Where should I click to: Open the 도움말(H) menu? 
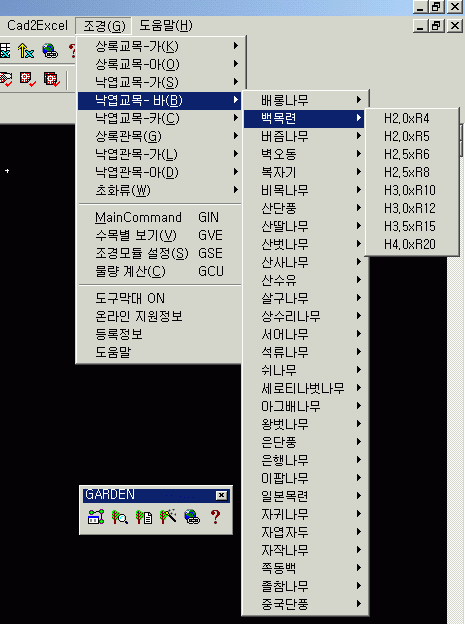pos(166,25)
